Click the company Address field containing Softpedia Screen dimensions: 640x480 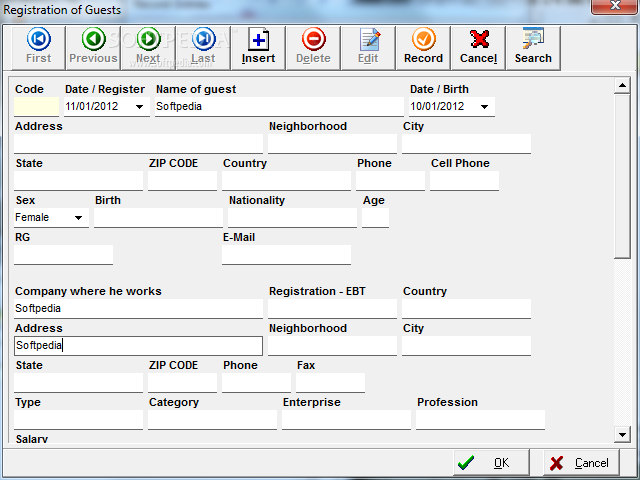point(138,346)
